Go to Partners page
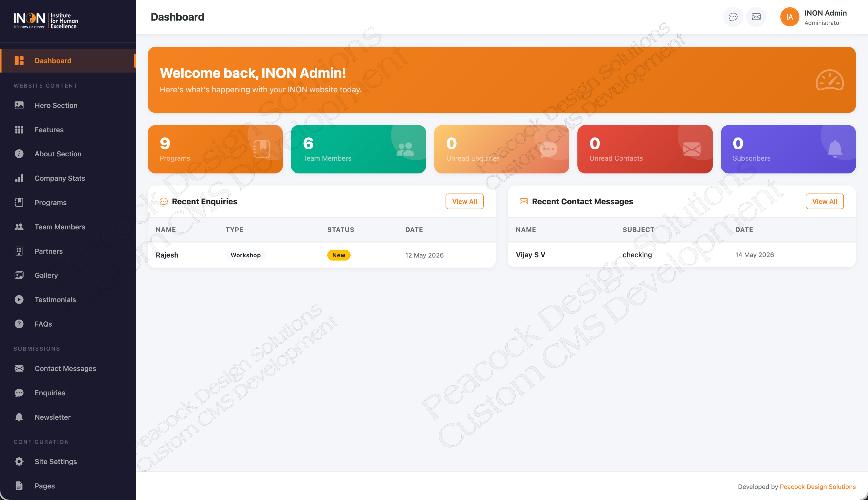This screenshot has width=868, height=500. pos(68,251)
